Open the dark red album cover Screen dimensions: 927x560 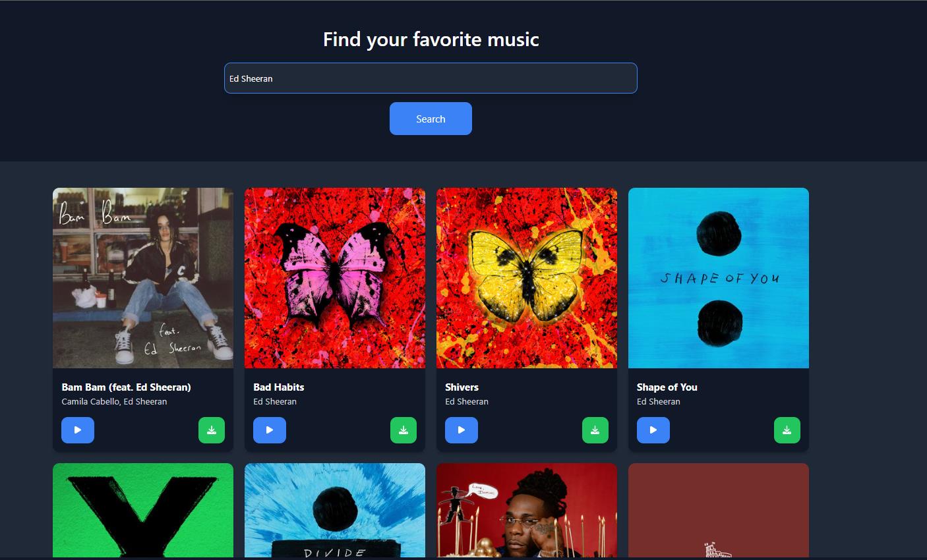coord(719,511)
